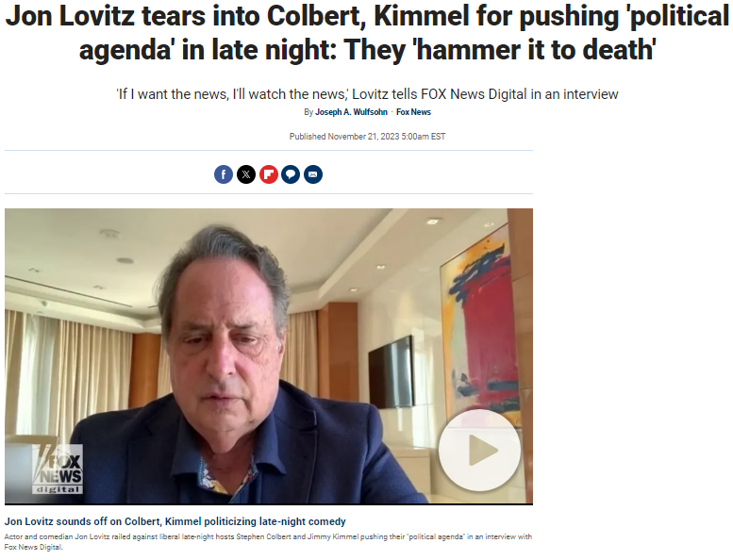Select the 'If I want the news' subheadline
Image resolution: width=733 pixels, height=560 pixels.
click(x=366, y=94)
